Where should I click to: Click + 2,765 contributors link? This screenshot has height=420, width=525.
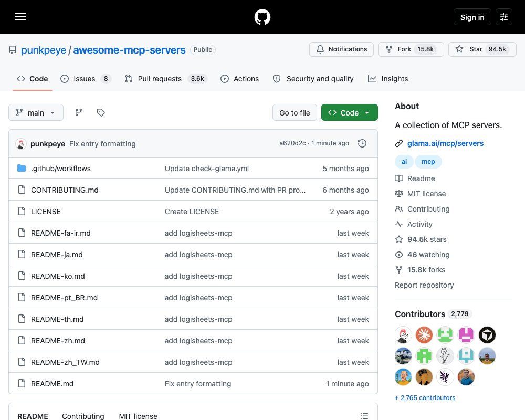point(425,398)
